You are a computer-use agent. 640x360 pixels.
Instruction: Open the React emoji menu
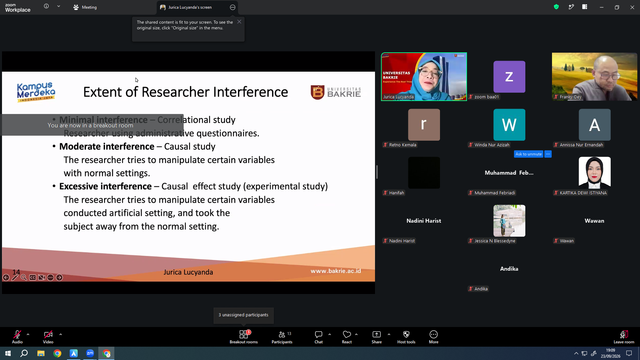347,337
